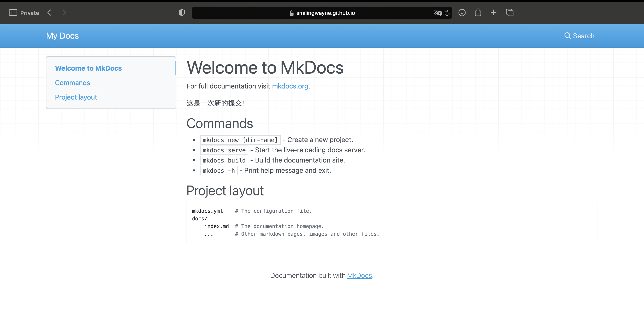Go back with the back arrow

click(49, 13)
